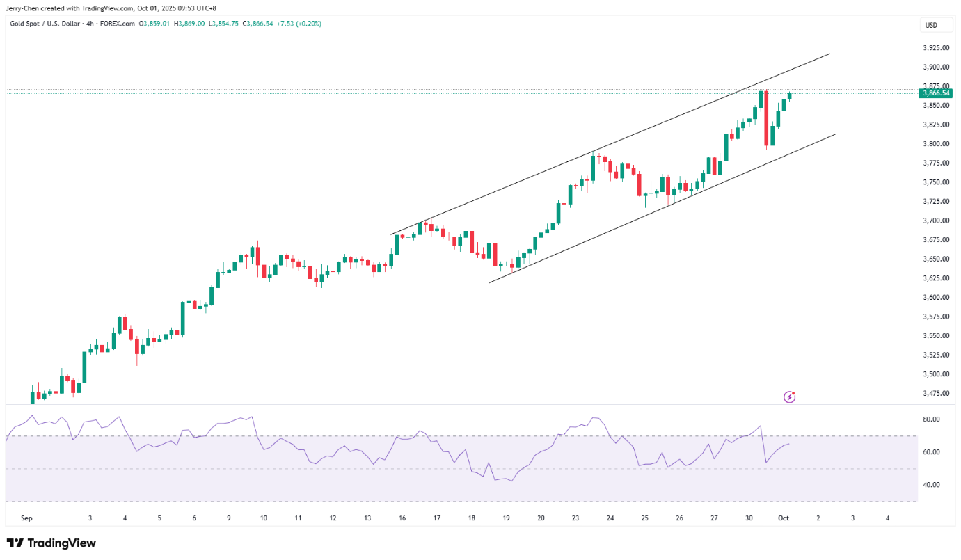Click the purple lightning bolt icon
The height and width of the screenshot is (560, 961).
789,397
